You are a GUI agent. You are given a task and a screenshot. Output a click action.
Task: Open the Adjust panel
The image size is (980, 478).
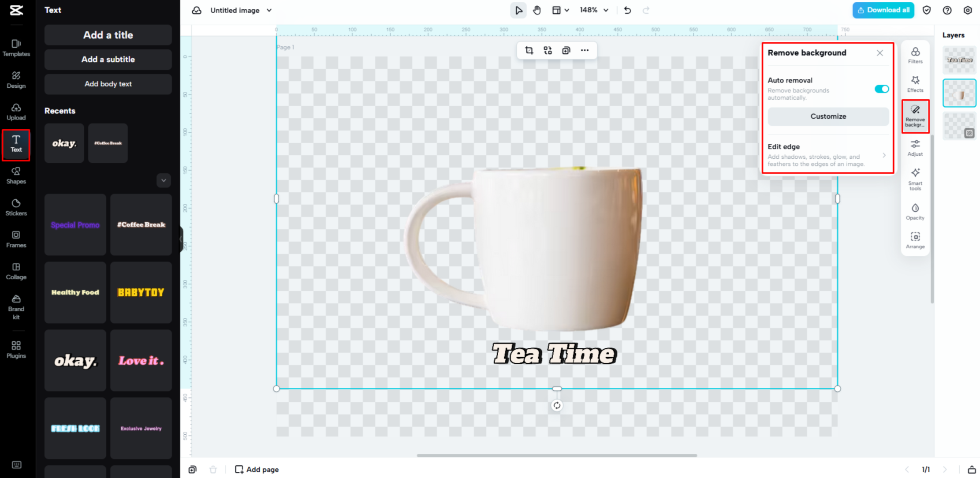click(915, 148)
